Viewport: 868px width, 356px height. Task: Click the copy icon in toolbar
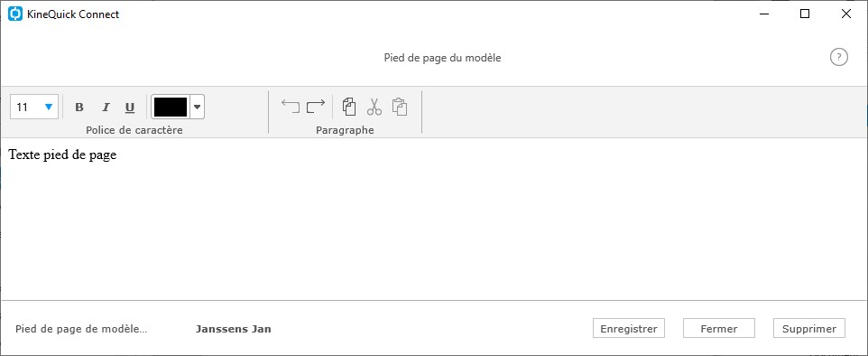[x=349, y=107]
